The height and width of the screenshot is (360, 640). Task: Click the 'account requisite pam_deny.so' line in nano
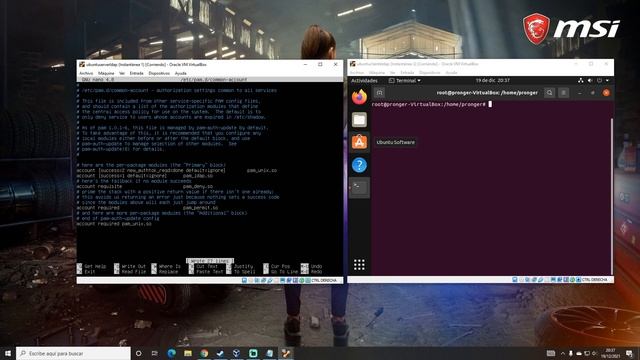click(x=144, y=186)
